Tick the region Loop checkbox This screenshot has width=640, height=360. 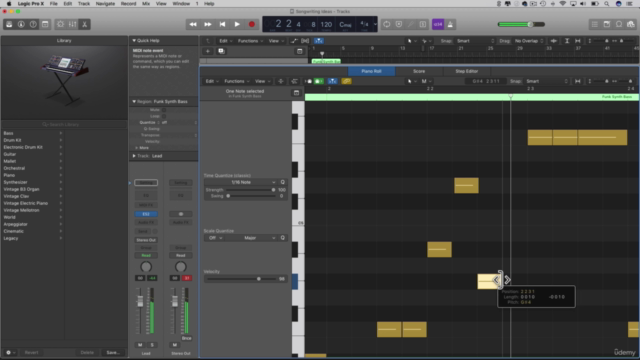pyautogui.click(x=164, y=116)
